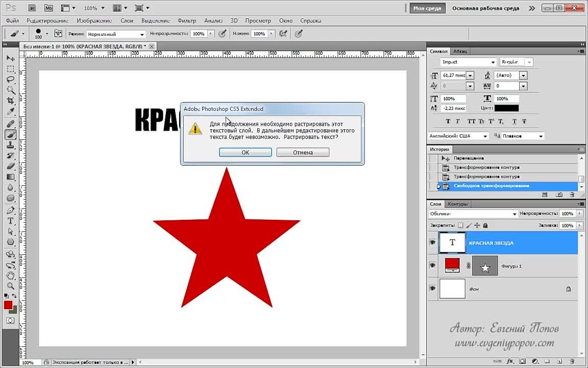Select the Перемещение history state
The image size is (588, 368).
click(469, 158)
